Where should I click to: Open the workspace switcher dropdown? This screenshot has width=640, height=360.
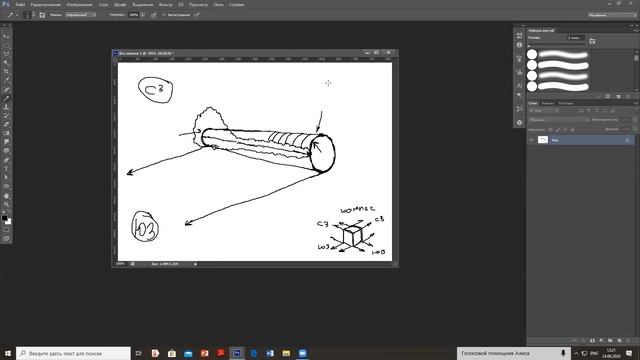coord(612,15)
